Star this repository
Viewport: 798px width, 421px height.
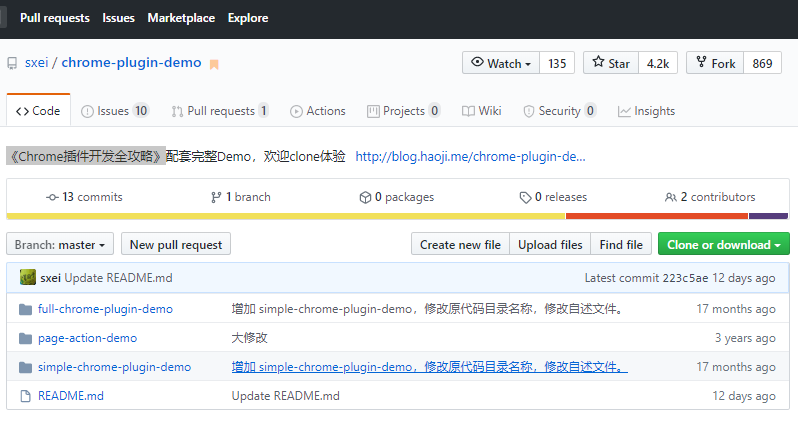(x=611, y=63)
